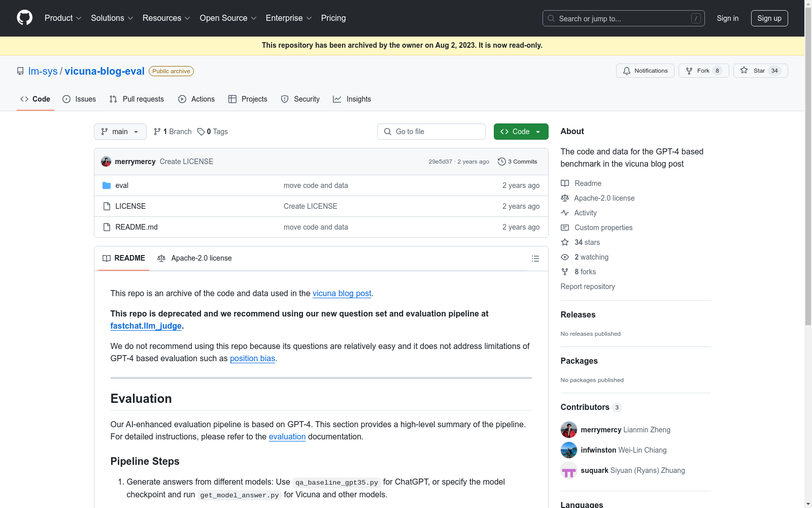This screenshot has height=508, width=812.
Task: Open suquark contributor profile
Action: click(594, 470)
